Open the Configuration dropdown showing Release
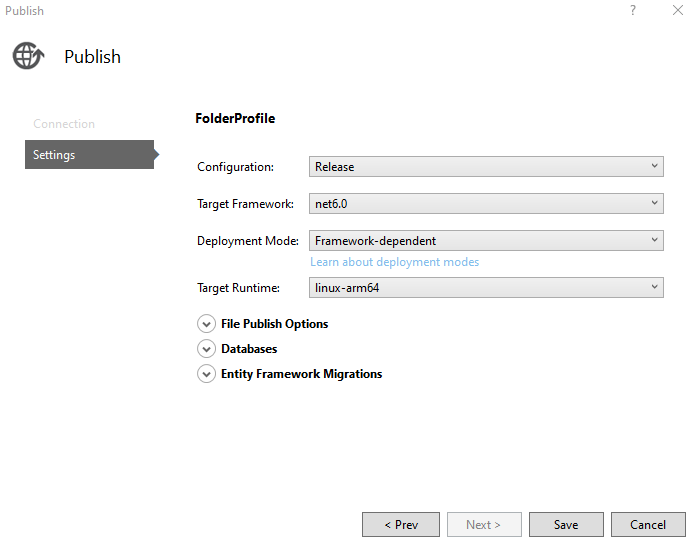This screenshot has height=542, width=692. 486,167
